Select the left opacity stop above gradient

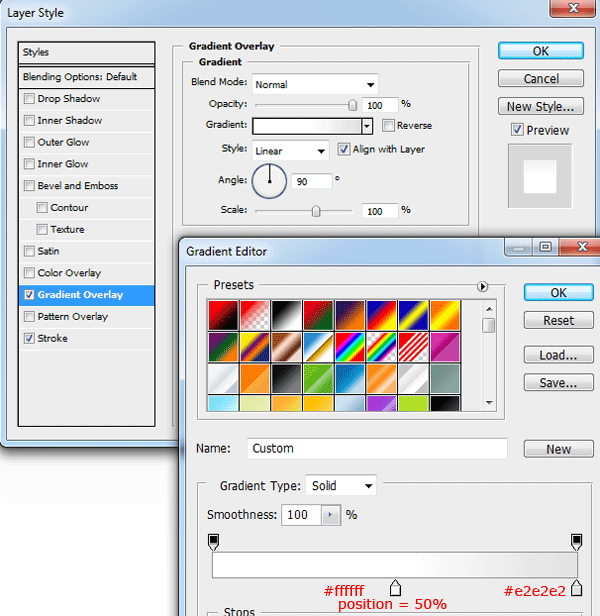tap(213, 542)
